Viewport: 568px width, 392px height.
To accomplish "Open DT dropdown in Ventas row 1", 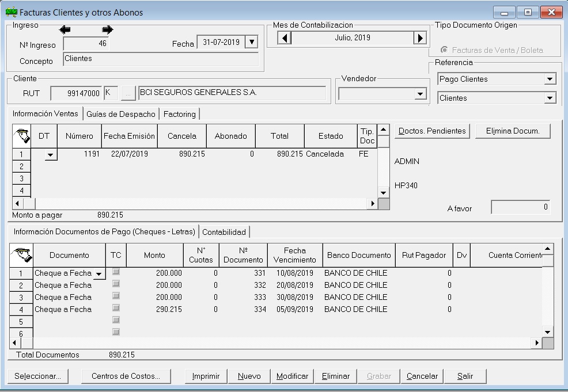I will pyautogui.click(x=51, y=155).
